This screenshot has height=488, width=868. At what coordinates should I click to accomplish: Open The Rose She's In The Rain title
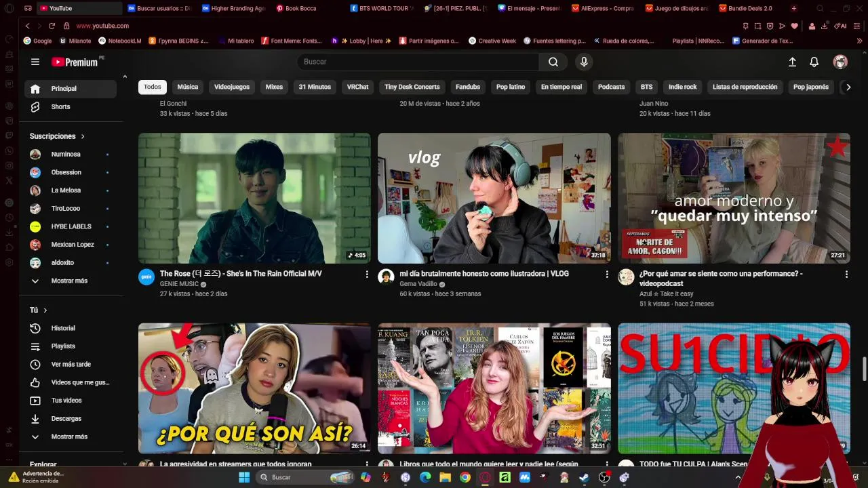coord(241,274)
